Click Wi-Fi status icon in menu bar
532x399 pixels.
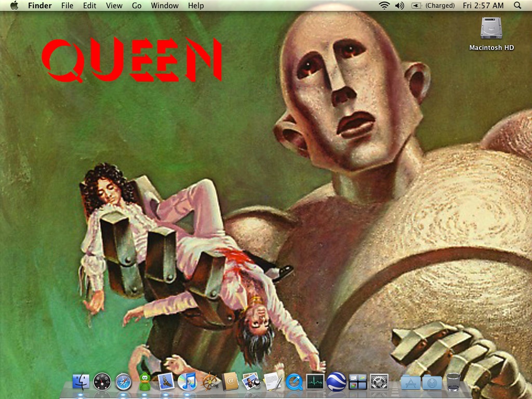[384, 5]
